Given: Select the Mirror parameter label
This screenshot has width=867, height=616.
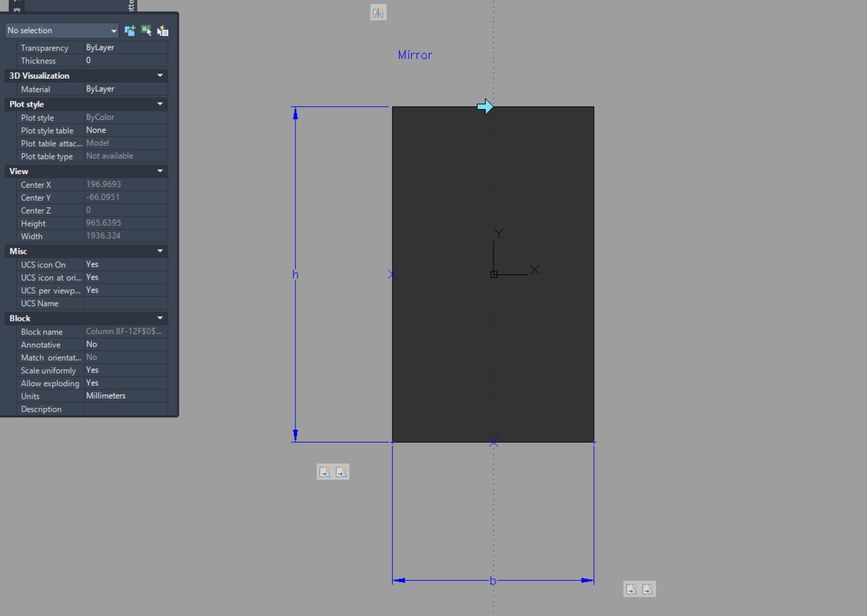Looking at the screenshot, I should pyautogui.click(x=415, y=55).
